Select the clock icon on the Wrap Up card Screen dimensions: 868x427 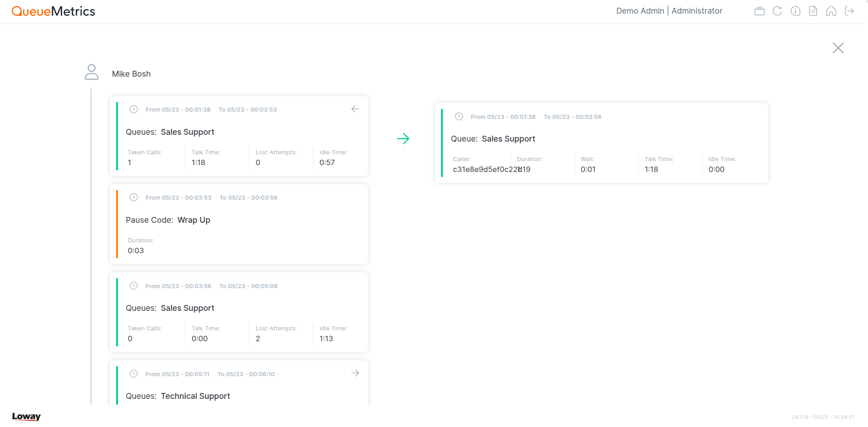(133, 197)
